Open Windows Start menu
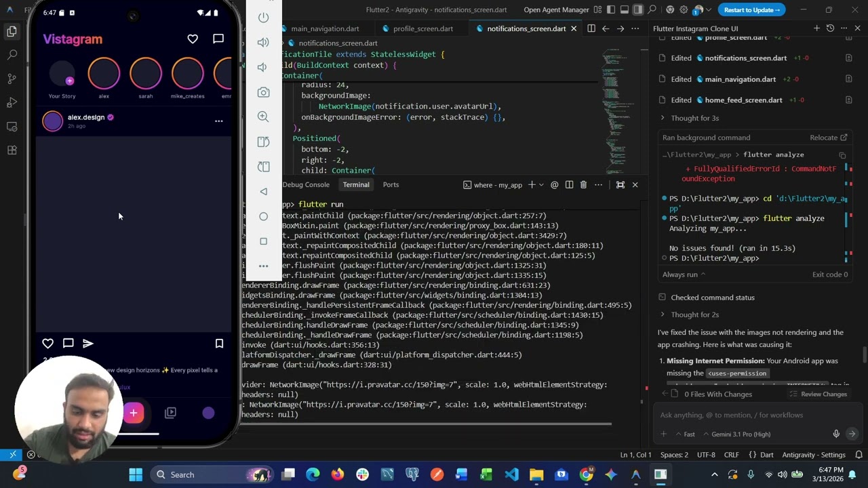Viewport: 868px width, 488px height. 136,474
